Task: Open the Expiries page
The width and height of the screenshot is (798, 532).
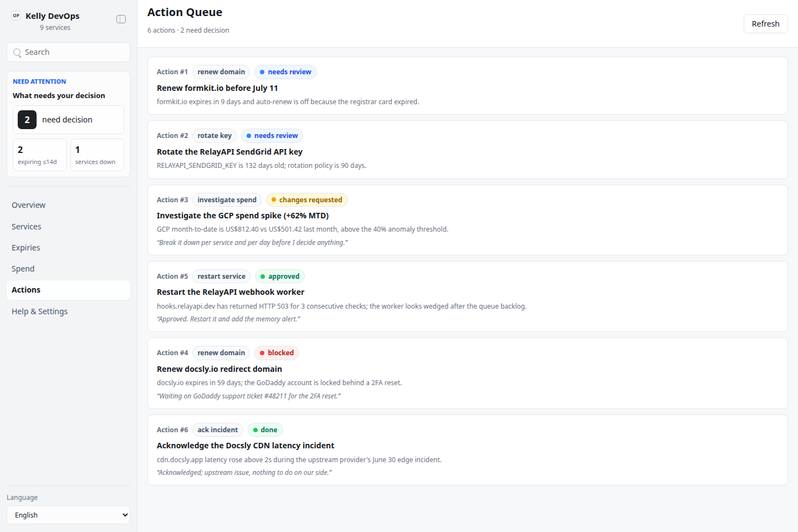Action: point(68,248)
